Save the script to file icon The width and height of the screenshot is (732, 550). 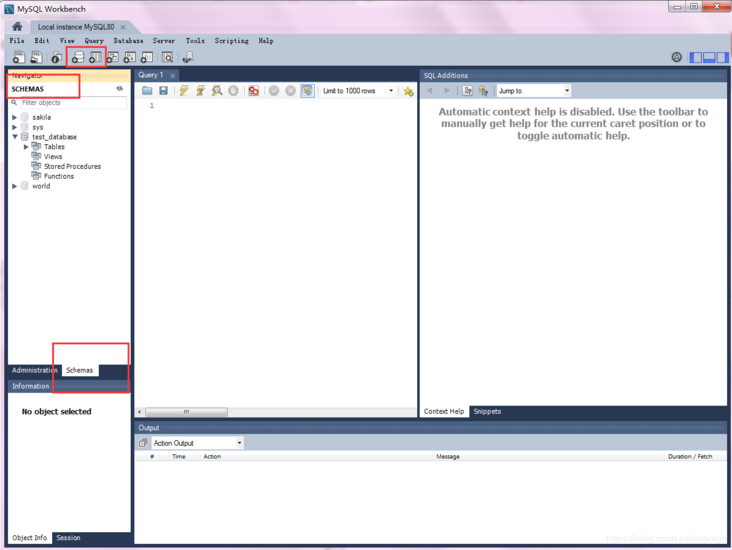pos(163,91)
